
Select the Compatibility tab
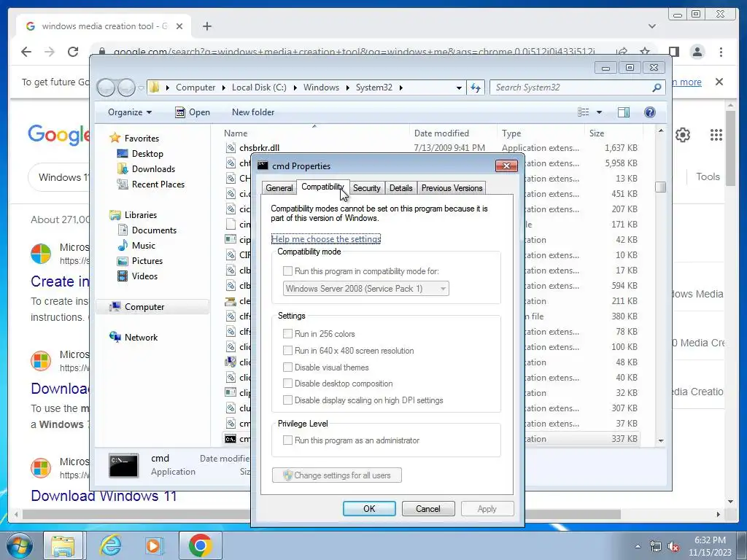pyautogui.click(x=322, y=187)
